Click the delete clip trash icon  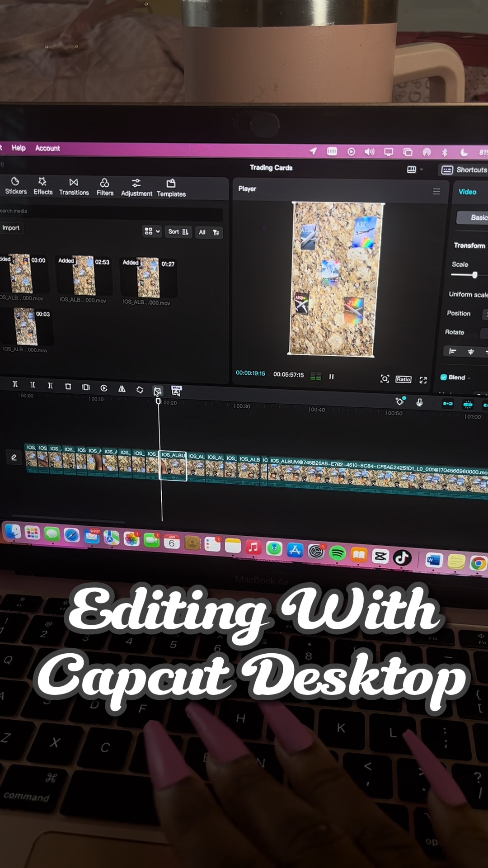coord(68,387)
